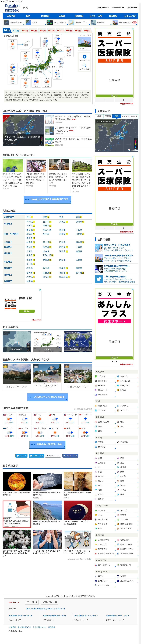Open the NIVEA article thumbnail
This screenshot has width=141, height=644.
coord(78,510)
